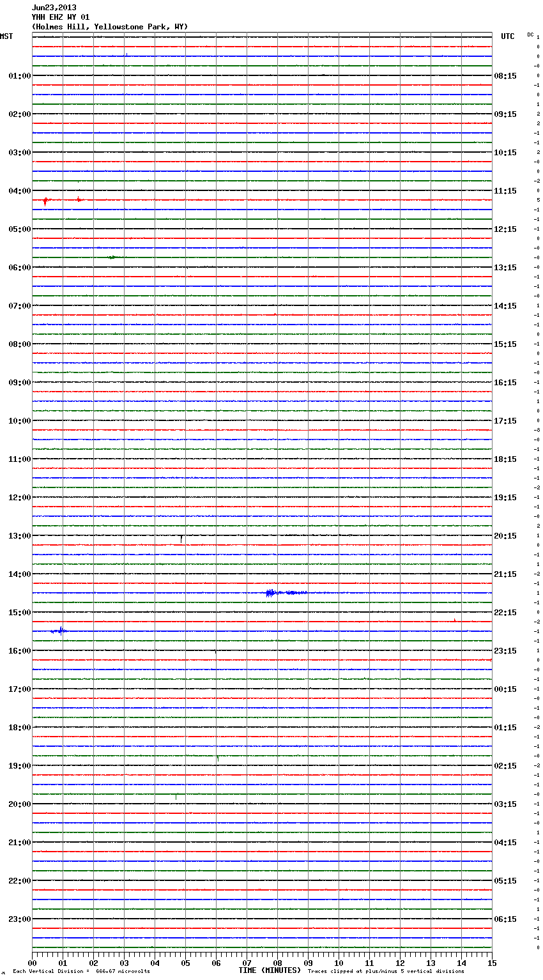
Task: Click the YHH EHZ WY 01 station title
Action: (61, 17)
